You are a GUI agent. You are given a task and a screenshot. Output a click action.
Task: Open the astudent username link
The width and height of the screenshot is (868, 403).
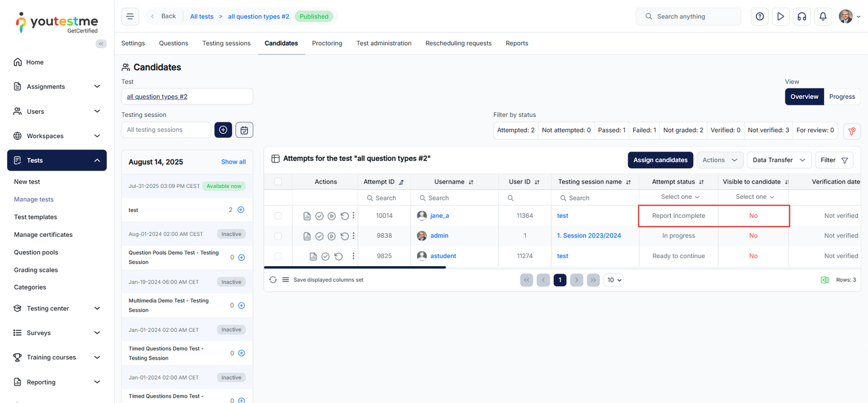click(443, 256)
